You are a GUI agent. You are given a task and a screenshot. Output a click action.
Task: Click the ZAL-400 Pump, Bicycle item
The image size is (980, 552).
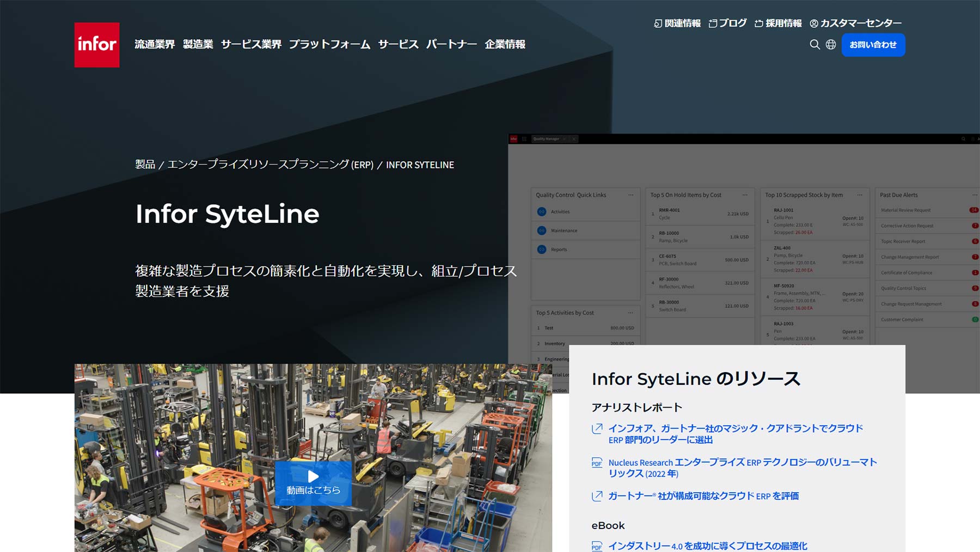[815, 259]
